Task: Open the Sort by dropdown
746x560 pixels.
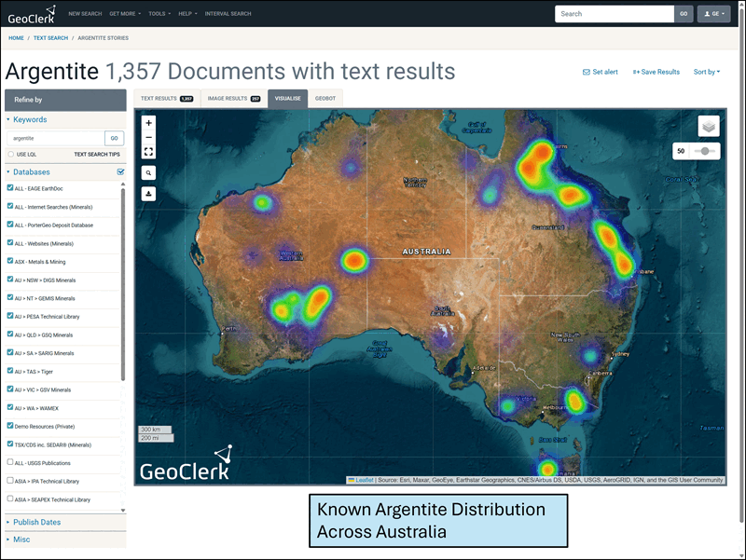Action: pyautogui.click(x=706, y=72)
